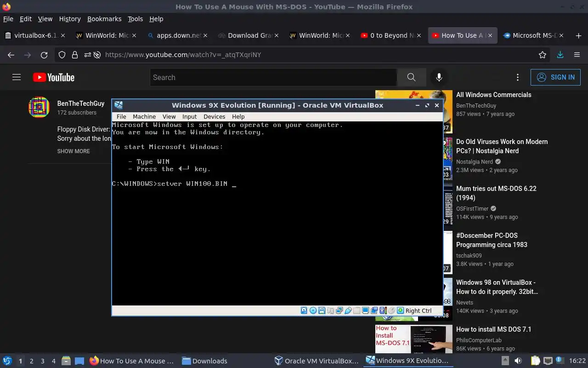Open '#Doscember PC-DOS Programming' video
588x368 pixels.
[x=492, y=240]
